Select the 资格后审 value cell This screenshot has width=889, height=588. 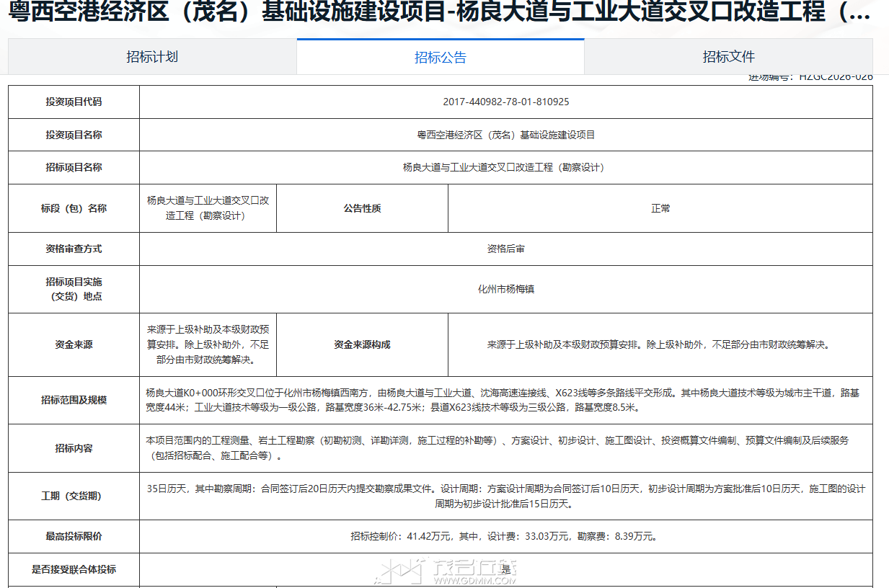[x=506, y=249]
